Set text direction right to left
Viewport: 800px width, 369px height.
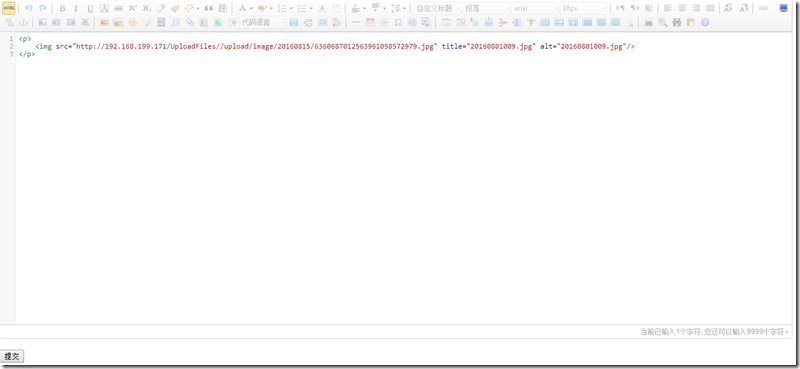[x=634, y=8]
